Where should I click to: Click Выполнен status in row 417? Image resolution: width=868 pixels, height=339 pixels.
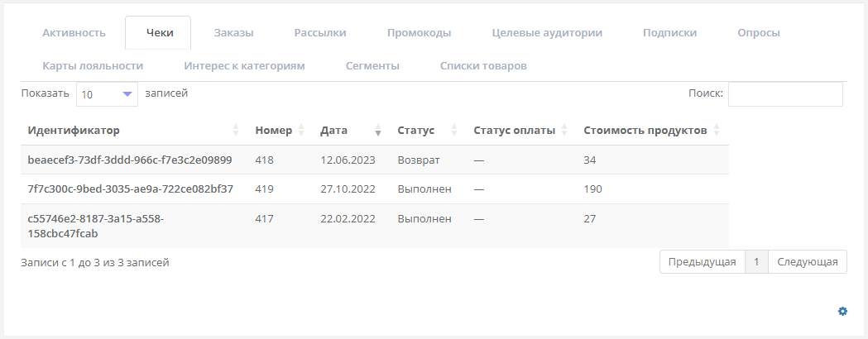[x=424, y=218]
